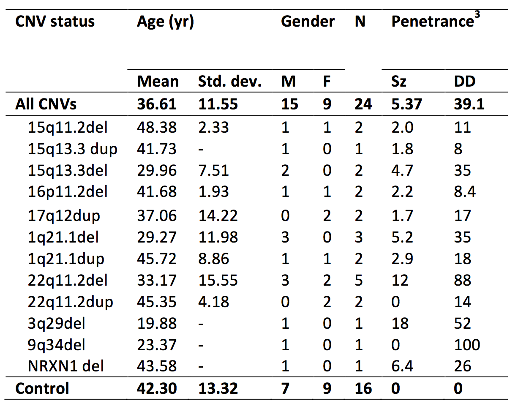Viewport: 518px width, 420px height.
Task: Click the Control mean age 42.30
Action: coord(157,388)
